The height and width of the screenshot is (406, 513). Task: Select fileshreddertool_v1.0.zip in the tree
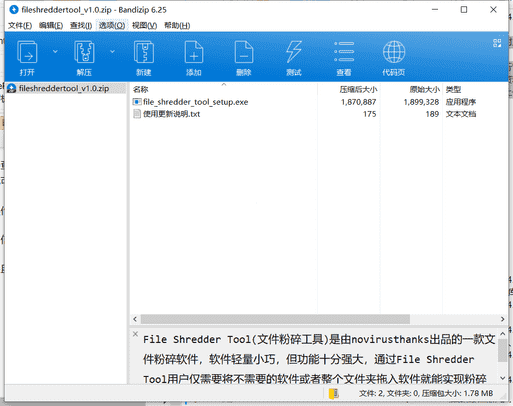(64, 89)
